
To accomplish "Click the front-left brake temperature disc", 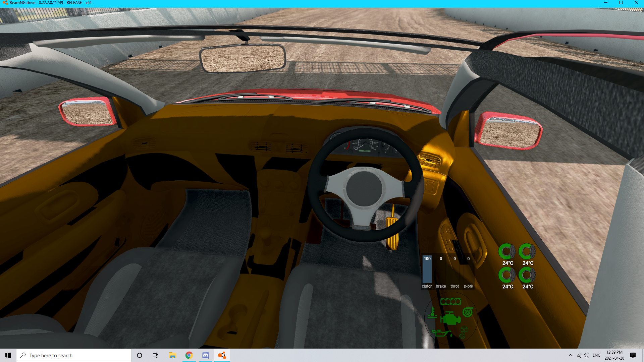I will pyautogui.click(x=507, y=251).
